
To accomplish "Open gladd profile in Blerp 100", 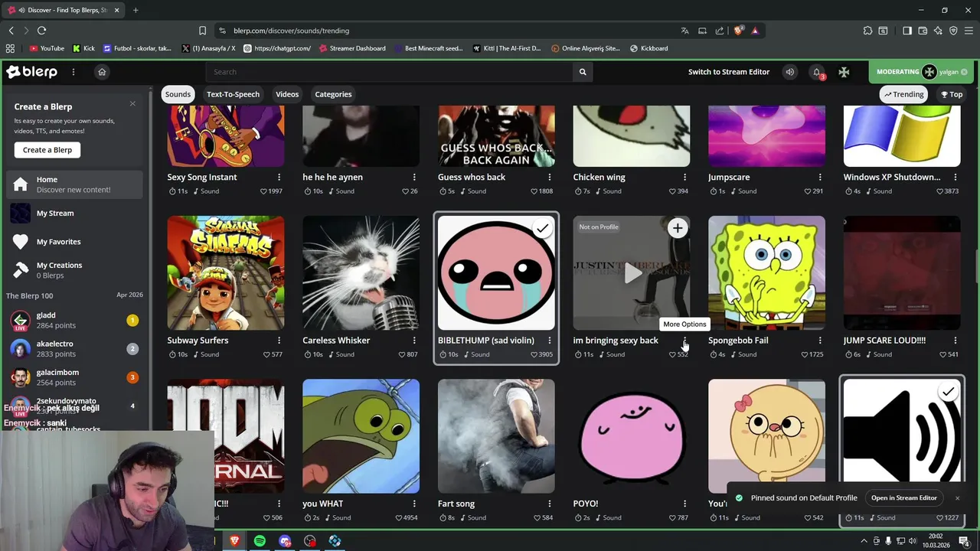I will pyautogui.click(x=75, y=320).
